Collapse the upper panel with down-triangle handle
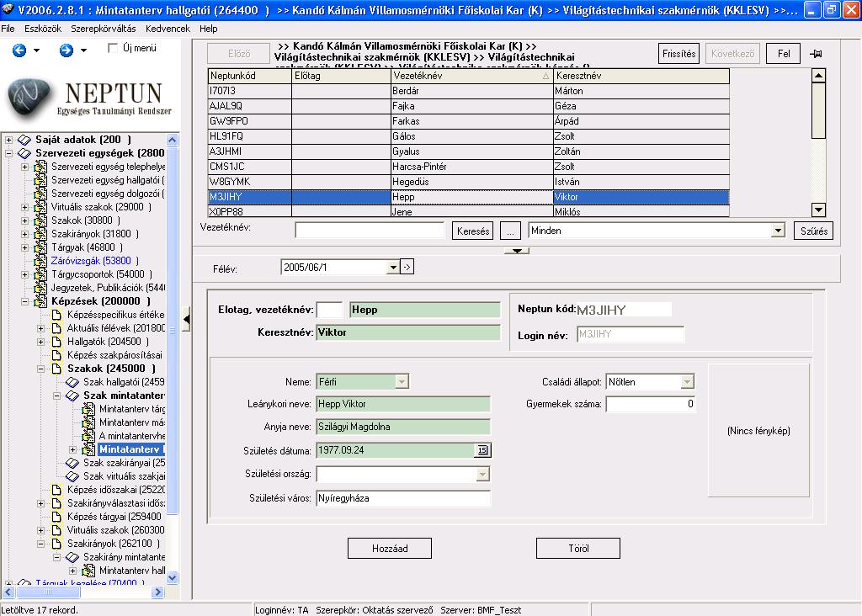 (x=517, y=251)
